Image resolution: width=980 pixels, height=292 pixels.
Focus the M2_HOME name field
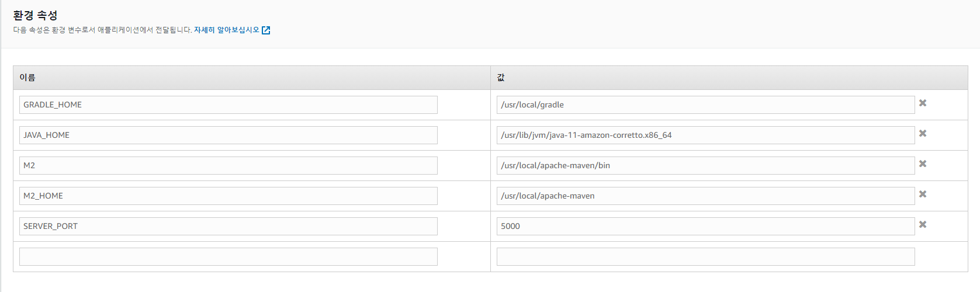tap(228, 196)
